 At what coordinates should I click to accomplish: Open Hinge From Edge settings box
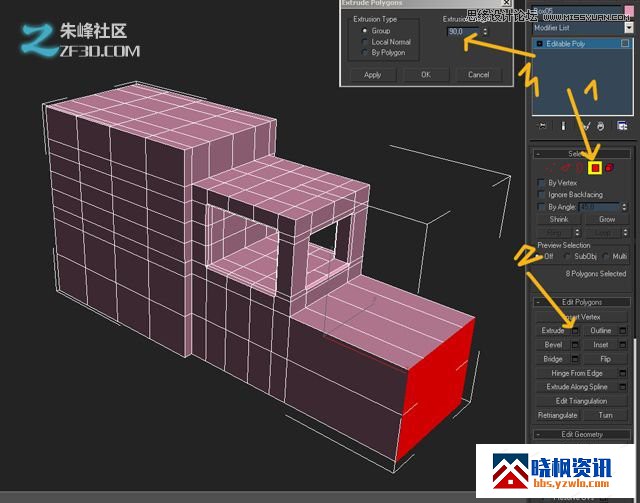point(623,373)
